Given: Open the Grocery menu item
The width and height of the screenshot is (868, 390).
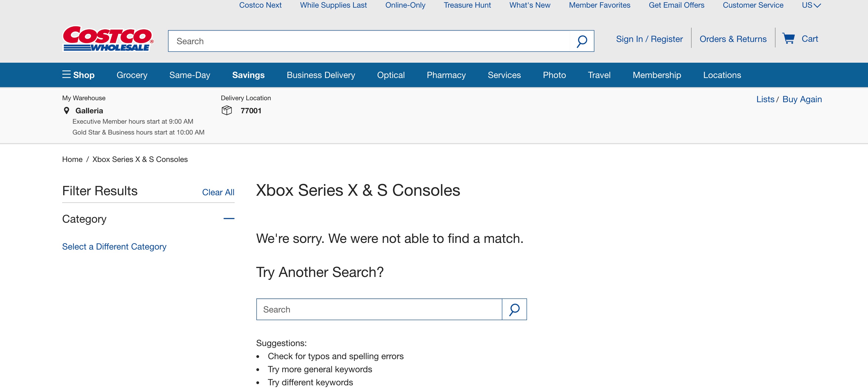Looking at the screenshot, I should [132, 75].
